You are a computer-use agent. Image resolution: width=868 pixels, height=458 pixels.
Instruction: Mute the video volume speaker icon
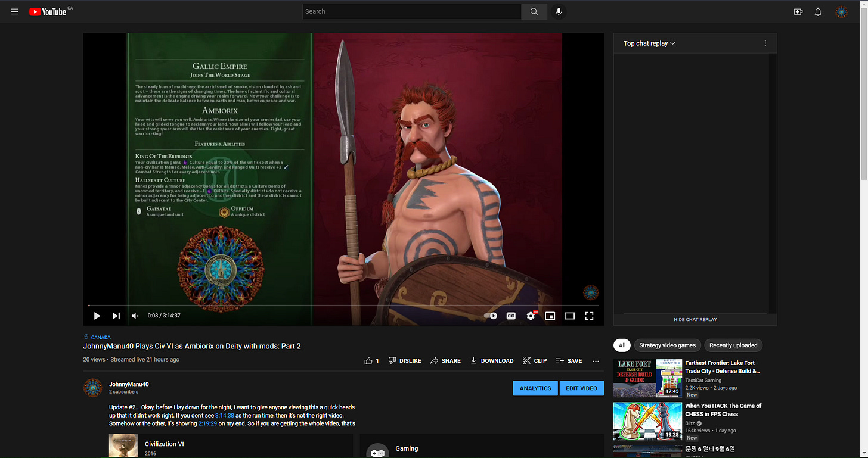[135, 316]
